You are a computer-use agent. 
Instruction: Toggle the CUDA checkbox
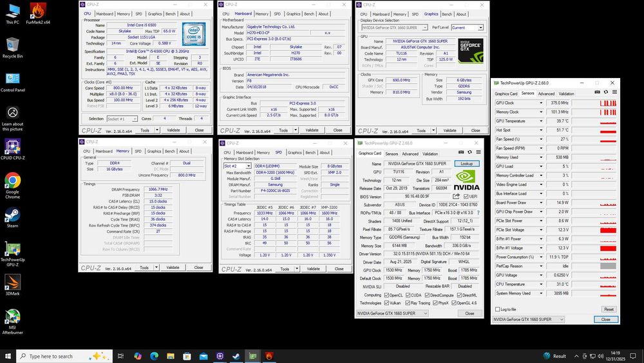[408, 295]
